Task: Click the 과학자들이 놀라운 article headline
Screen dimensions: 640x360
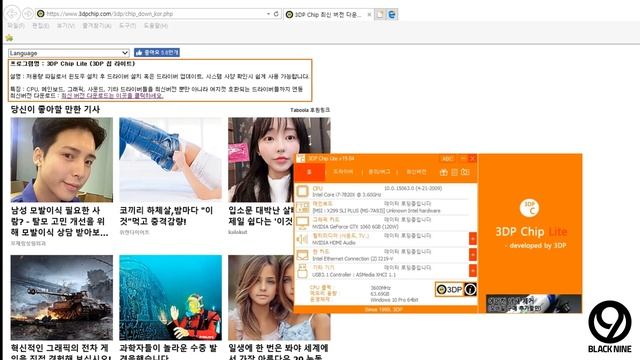Action: (x=168, y=352)
